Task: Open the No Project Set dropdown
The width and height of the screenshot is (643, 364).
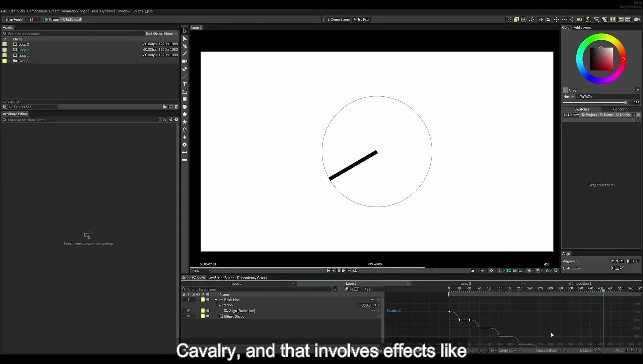Action: (x=32, y=107)
